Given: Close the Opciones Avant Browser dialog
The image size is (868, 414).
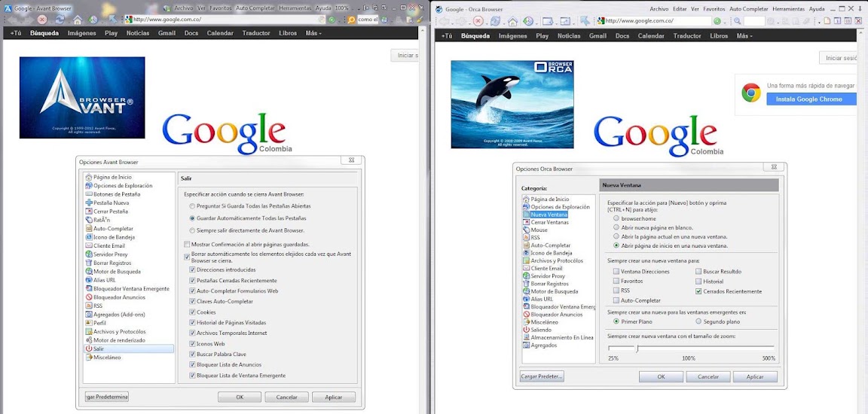Looking at the screenshot, I should click(x=351, y=161).
